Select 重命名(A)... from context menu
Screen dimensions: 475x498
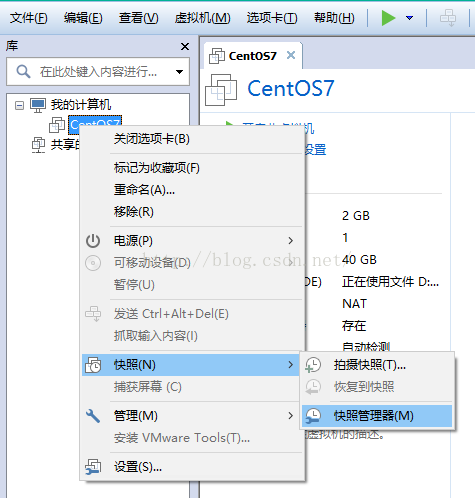coord(192,190)
